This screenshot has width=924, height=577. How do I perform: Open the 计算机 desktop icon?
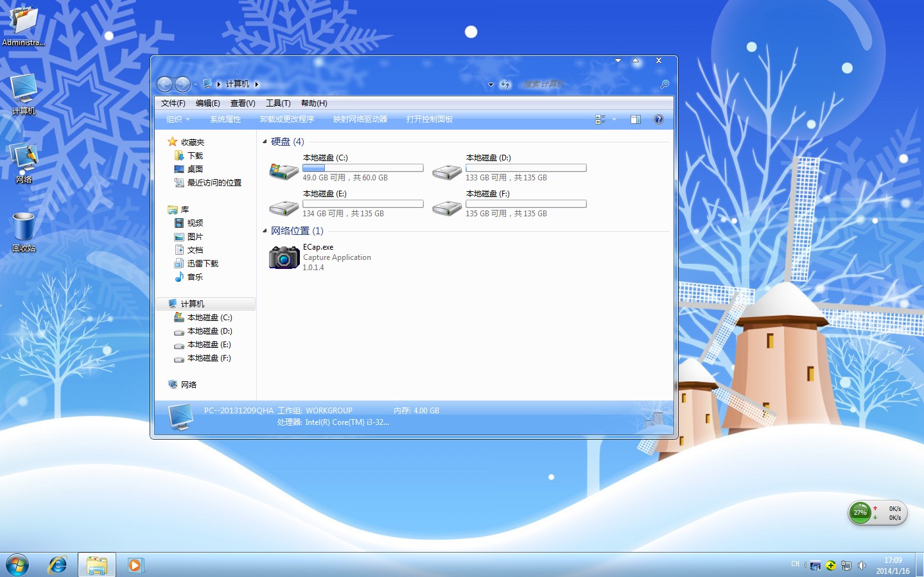point(24,94)
